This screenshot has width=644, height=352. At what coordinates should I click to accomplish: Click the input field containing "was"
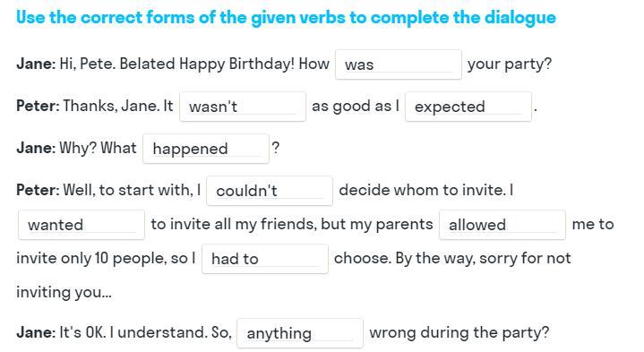399,64
